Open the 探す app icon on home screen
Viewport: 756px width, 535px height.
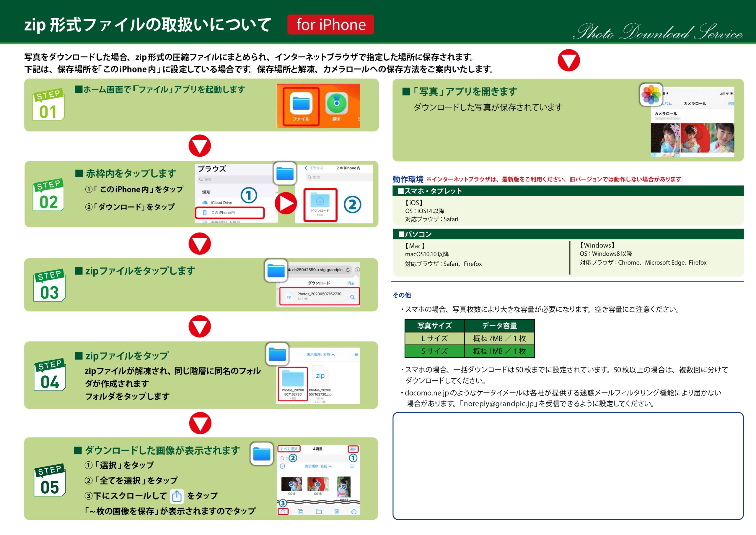pos(337,104)
